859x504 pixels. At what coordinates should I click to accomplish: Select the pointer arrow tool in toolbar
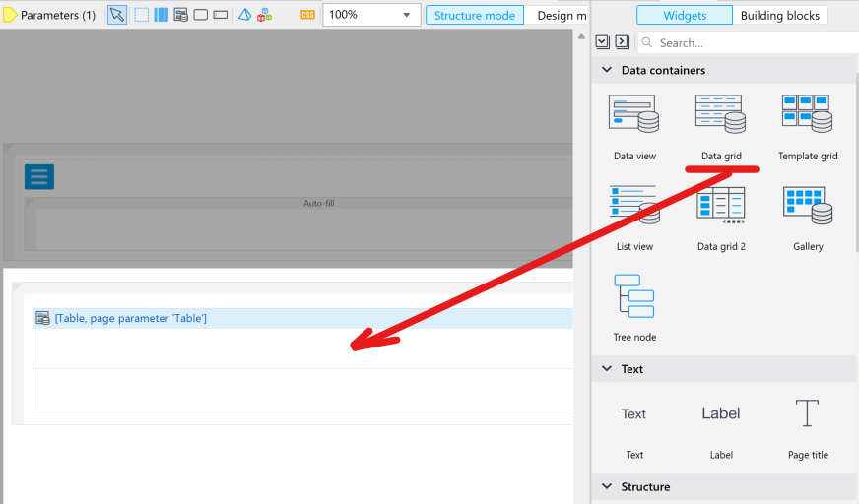117,15
